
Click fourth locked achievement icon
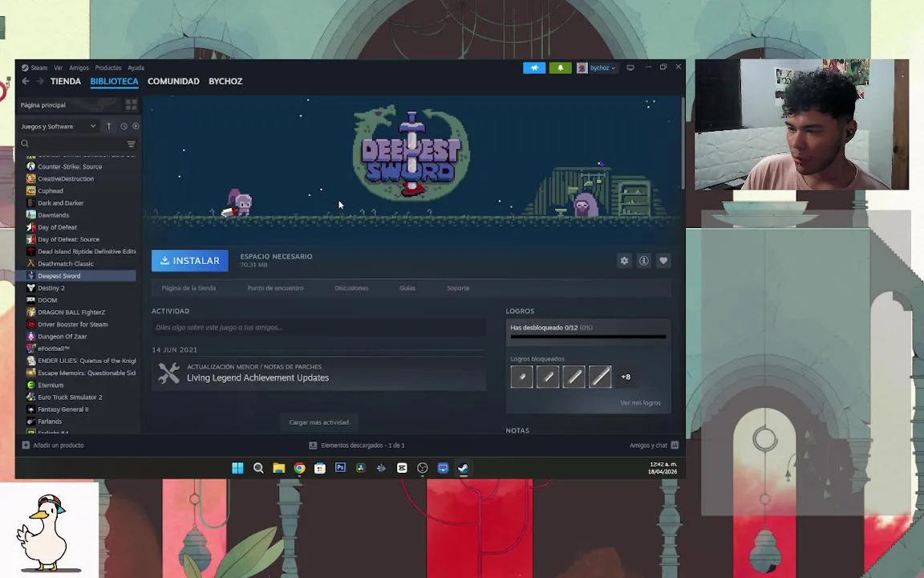coord(600,377)
